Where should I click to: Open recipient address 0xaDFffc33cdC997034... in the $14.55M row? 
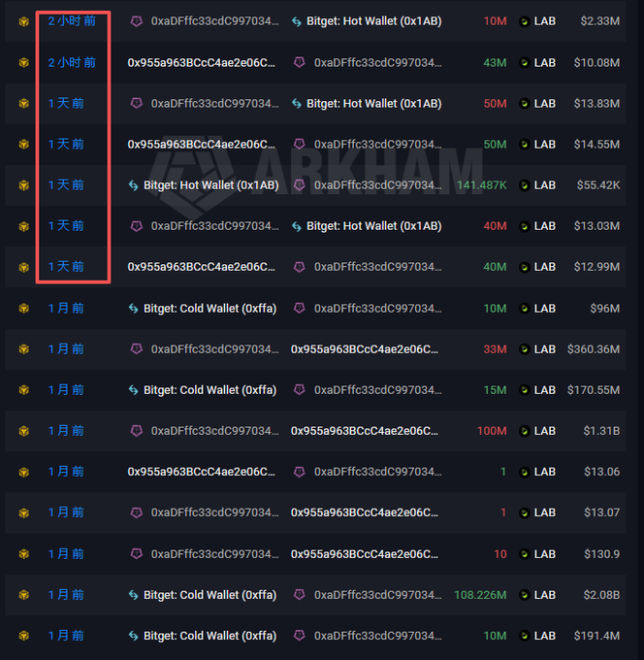pyautogui.click(x=377, y=145)
